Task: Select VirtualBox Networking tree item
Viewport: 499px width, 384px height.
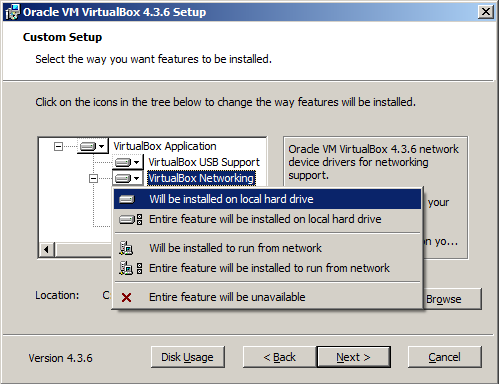Action: [x=201, y=178]
